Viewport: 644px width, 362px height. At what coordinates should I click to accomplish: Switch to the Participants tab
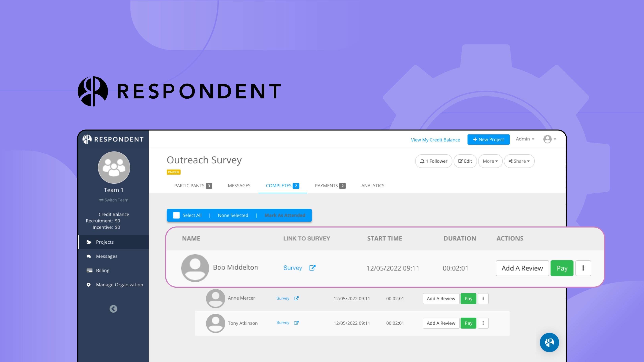(193, 185)
